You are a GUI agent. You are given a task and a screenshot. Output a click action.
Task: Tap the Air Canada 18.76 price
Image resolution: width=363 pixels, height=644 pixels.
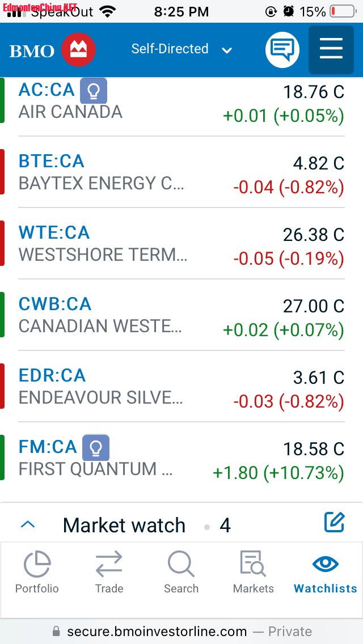(x=314, y=92)
